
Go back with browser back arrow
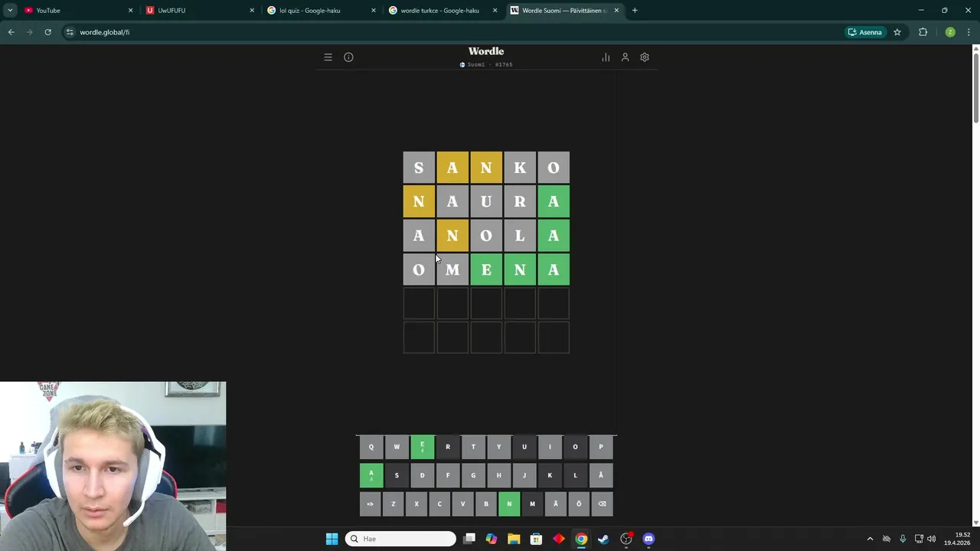pos(11,32)
